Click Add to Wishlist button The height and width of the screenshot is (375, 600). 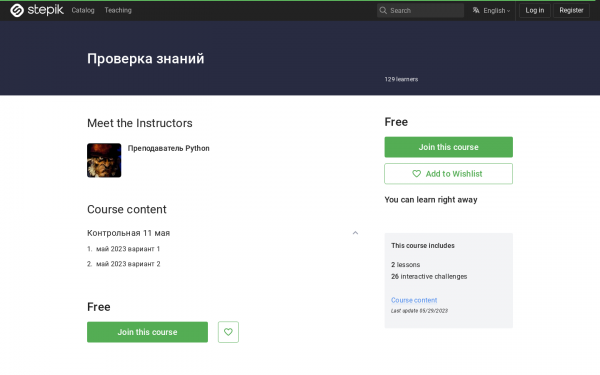(x=448, y=174)
